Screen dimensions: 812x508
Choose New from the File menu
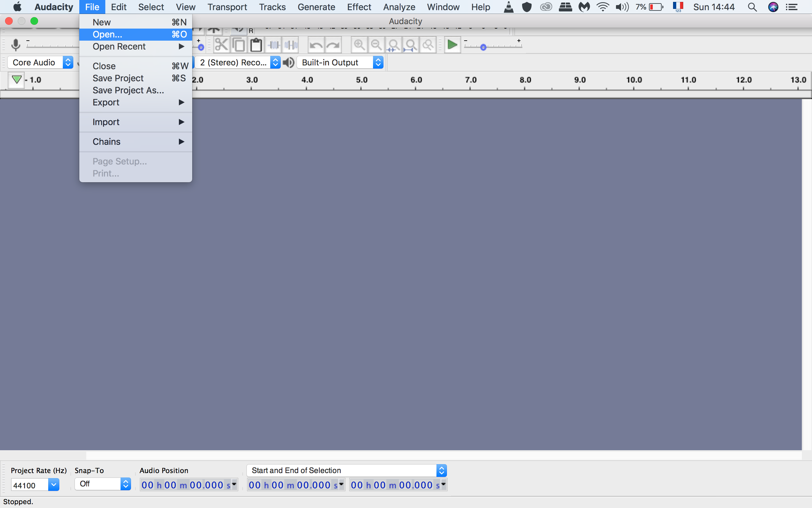coord(135,22)
